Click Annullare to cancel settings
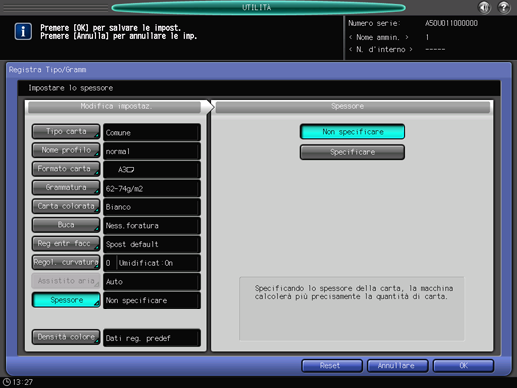Screen dimensions: 517x388 click(397, 366)
